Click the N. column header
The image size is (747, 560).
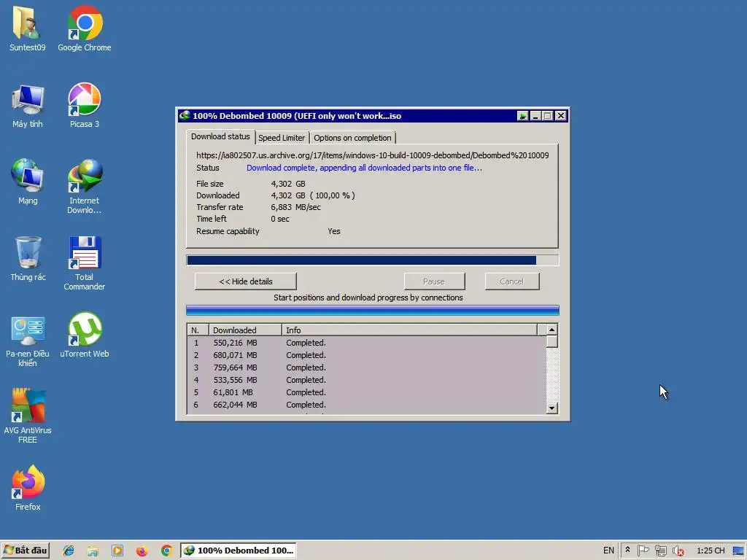pos(198,330)
